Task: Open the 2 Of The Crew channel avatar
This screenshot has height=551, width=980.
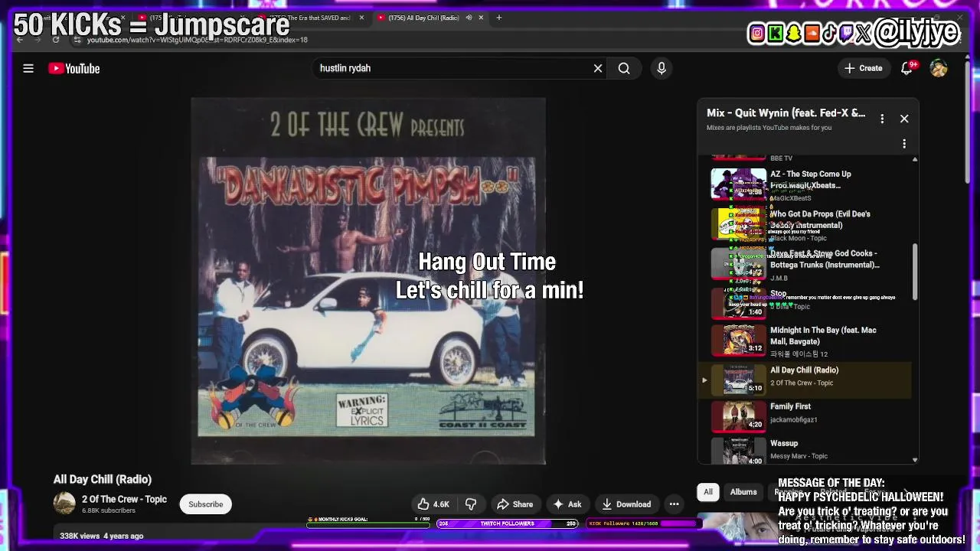Action: [64, 504]
